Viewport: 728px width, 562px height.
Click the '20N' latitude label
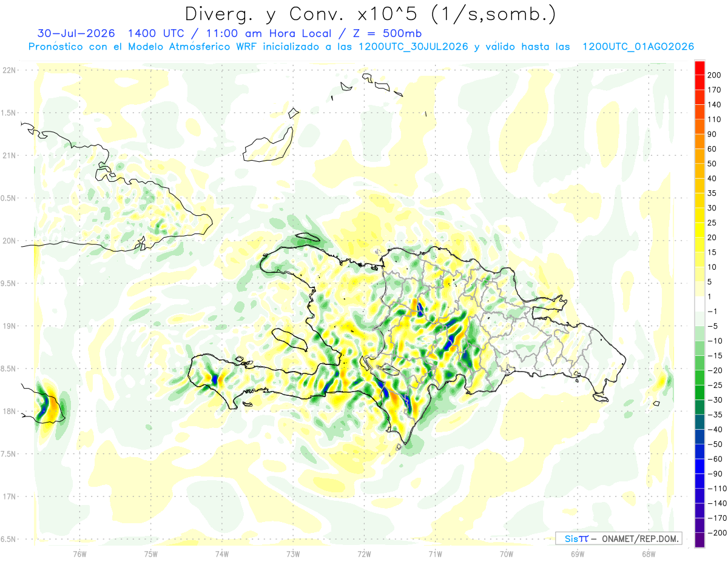pyautogui.click(x=8, y=241)
